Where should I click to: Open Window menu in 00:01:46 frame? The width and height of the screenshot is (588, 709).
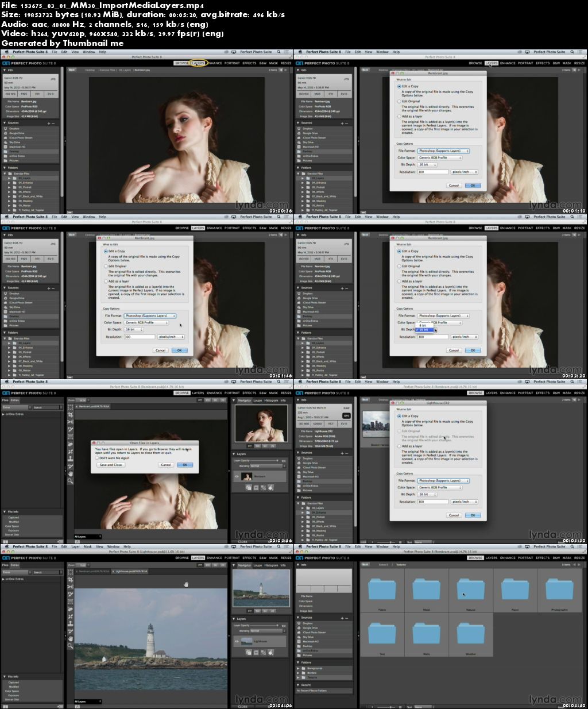[x=89, y=217]
